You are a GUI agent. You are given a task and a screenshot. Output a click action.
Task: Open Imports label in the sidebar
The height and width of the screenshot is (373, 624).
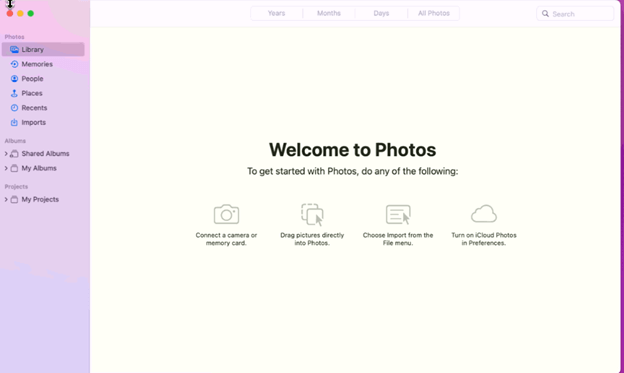pos(33,123)
